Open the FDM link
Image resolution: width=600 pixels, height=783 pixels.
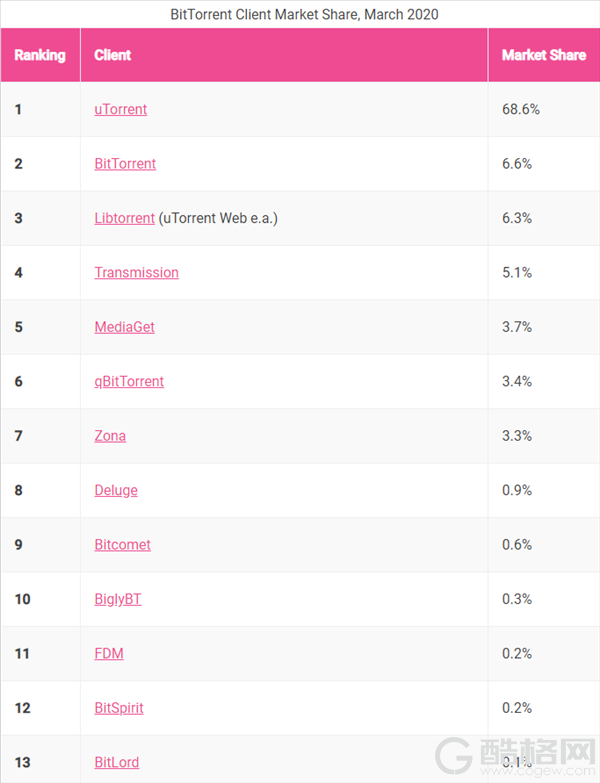(x=109, y=654)
